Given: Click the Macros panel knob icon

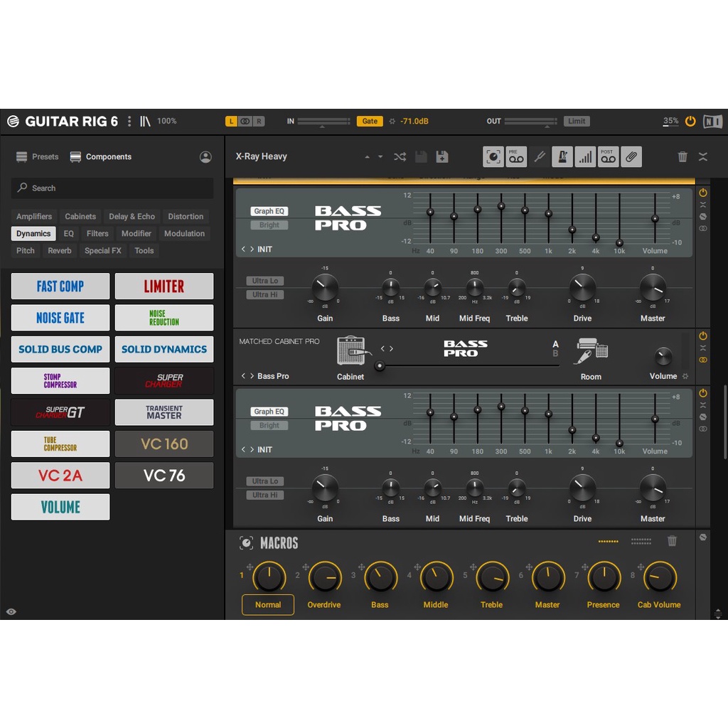Looking at the screenshot, I should point(246,542).
